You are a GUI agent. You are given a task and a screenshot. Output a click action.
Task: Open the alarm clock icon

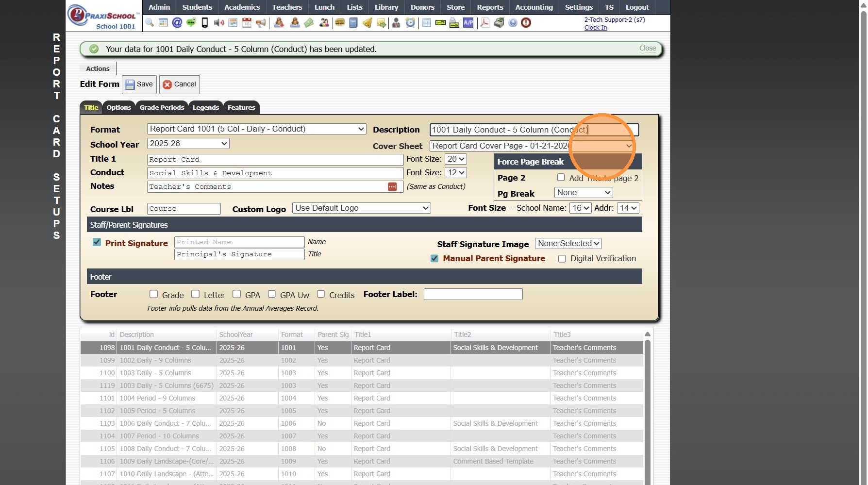[x=411, y=23]
